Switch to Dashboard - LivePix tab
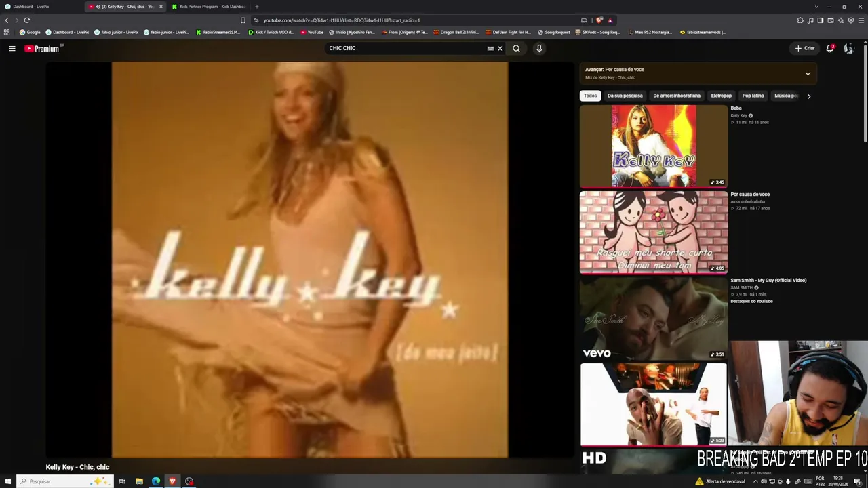 [42, 7]
